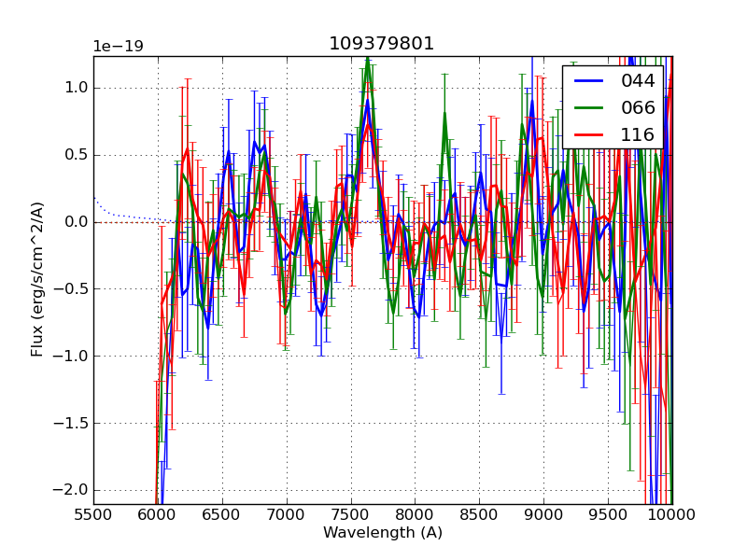Select the 066 legend label
The height and width of the screenshot is (560, 747).
click(638, 107)
